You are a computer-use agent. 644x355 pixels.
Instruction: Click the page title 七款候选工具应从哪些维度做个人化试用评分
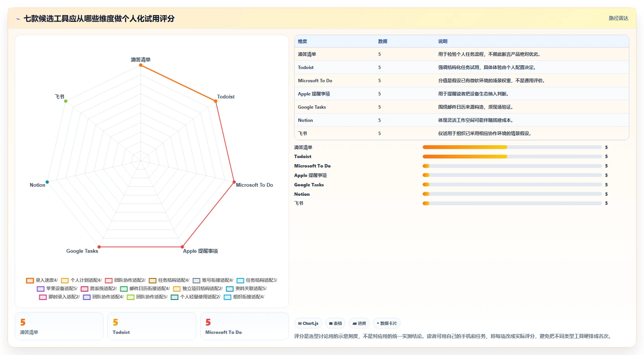99,18
